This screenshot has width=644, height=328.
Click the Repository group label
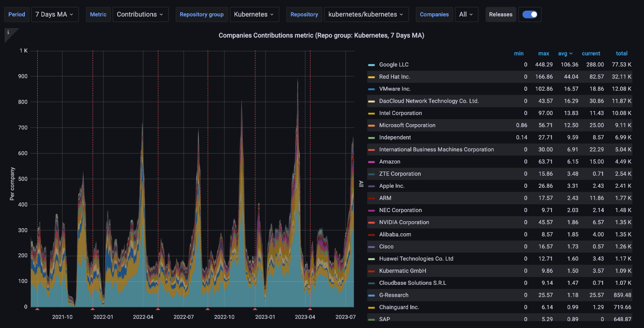point(201,14)
